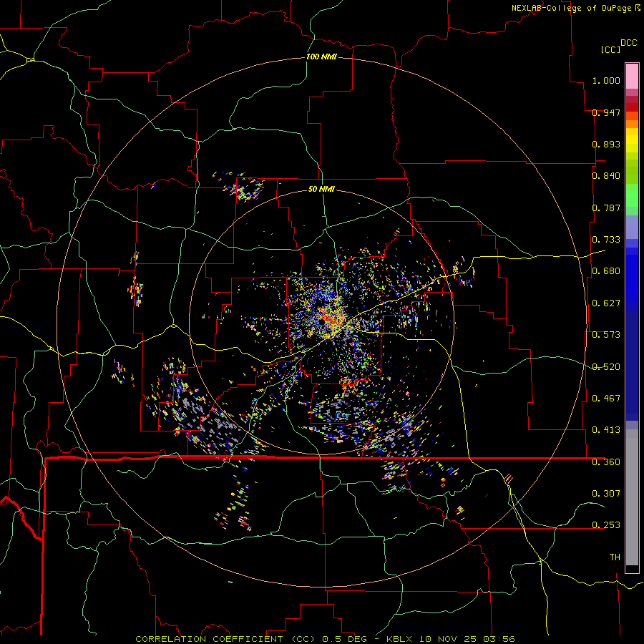
Task: Click the 0.627 legend value
Action: tap(606, 303)
